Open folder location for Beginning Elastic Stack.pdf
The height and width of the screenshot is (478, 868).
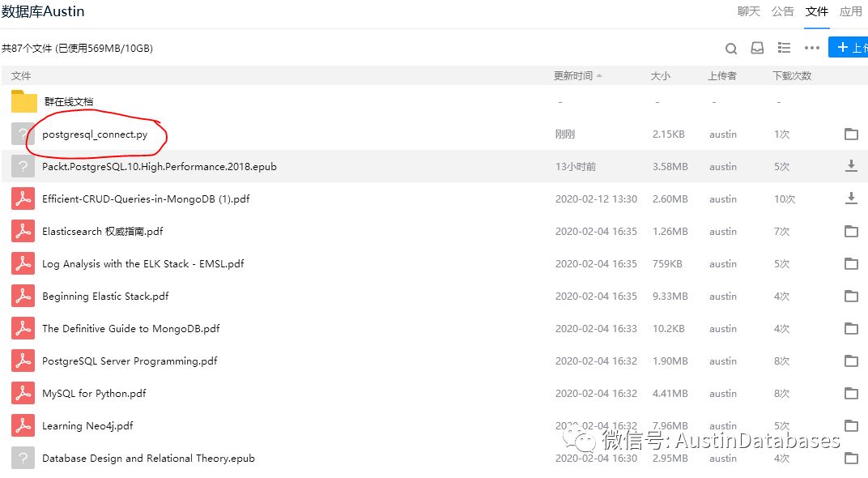[851, 296]
